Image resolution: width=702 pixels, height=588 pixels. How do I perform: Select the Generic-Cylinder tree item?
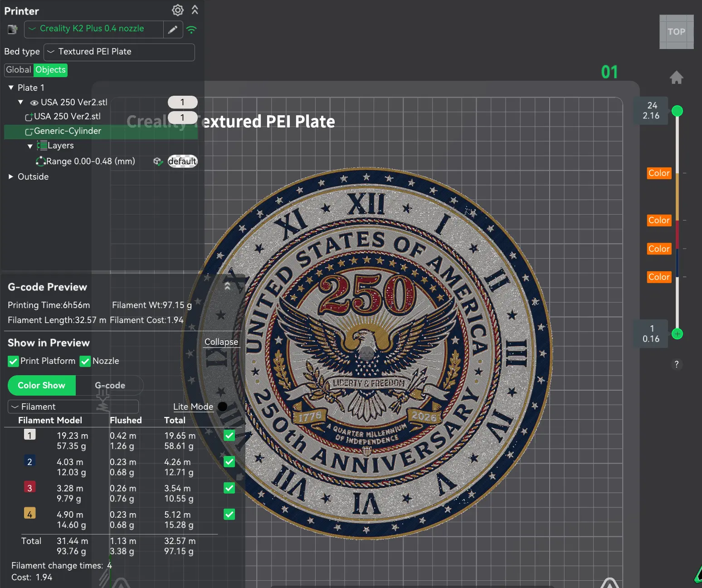pos(101,131)
